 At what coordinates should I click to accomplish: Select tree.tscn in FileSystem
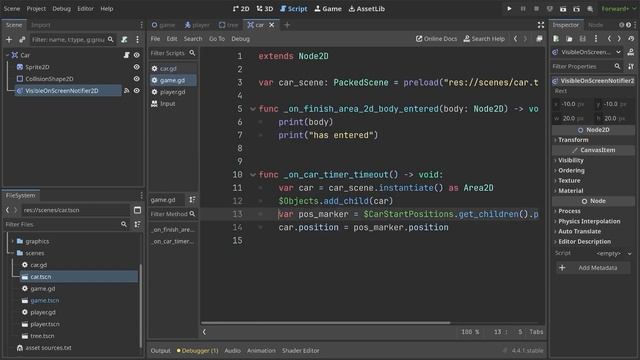[42, 336]
